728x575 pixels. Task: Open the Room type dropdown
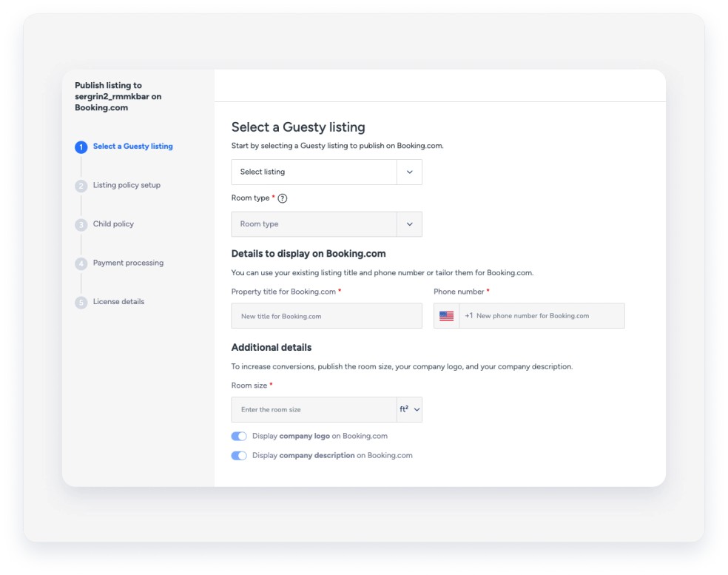tap(326, 224)
